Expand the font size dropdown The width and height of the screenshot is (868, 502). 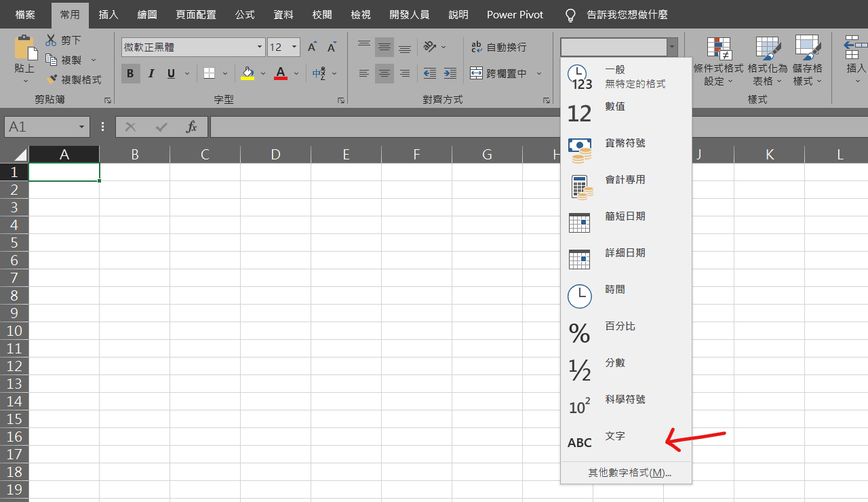pos(293,47)
